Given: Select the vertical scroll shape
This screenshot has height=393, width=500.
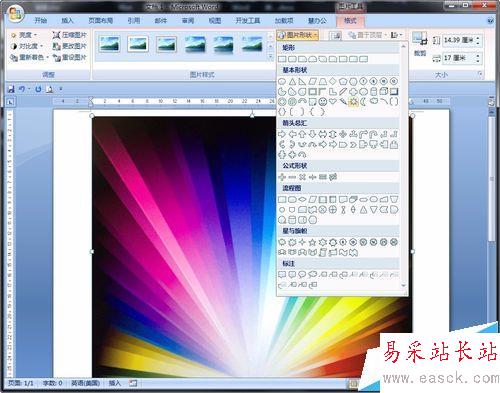Looking at the screenshot, I should pos(322,252).
